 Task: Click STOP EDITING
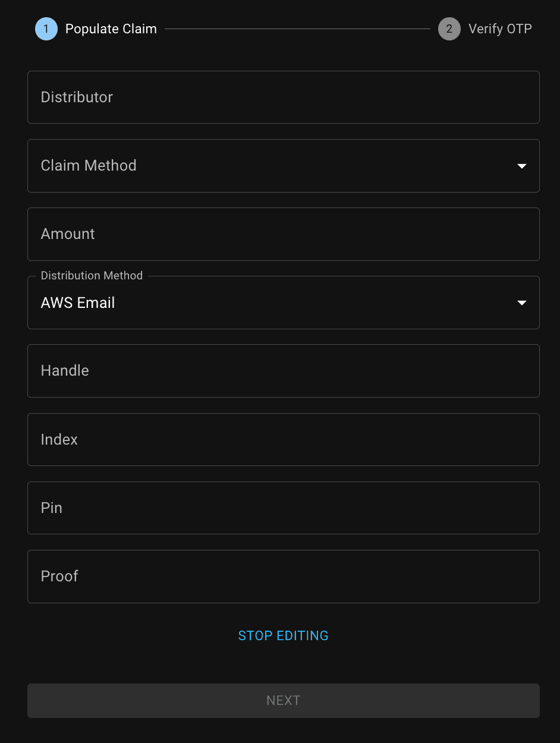pyautogui.click(x=284, y=635)
